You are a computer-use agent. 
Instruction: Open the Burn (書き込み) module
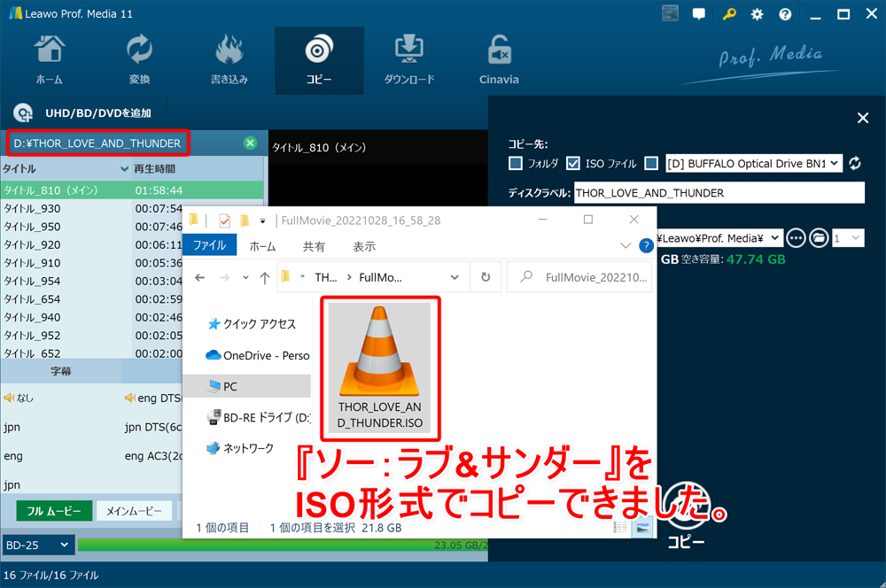click(x=229, y=60)
